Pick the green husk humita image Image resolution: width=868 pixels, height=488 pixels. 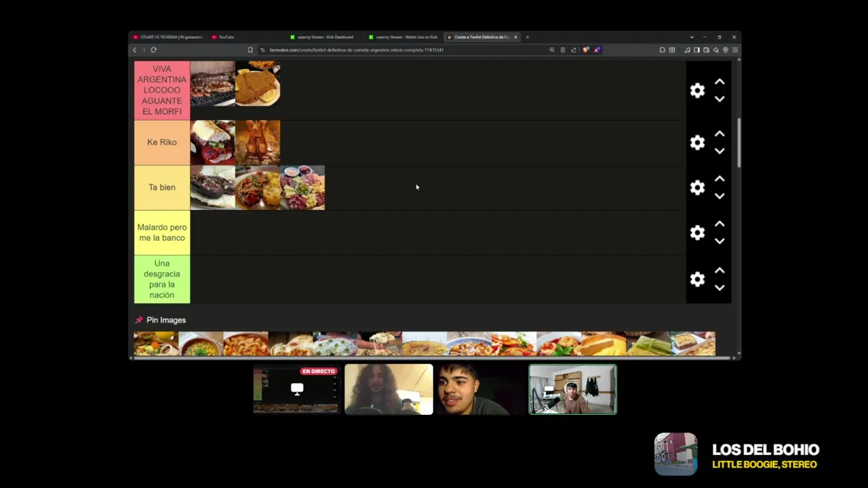[x=648, y=344]
